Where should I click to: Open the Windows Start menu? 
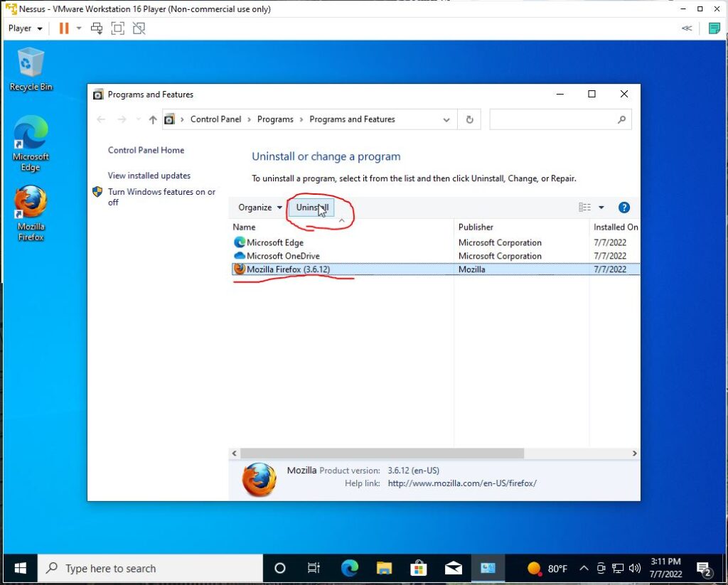tap(20, 568)
